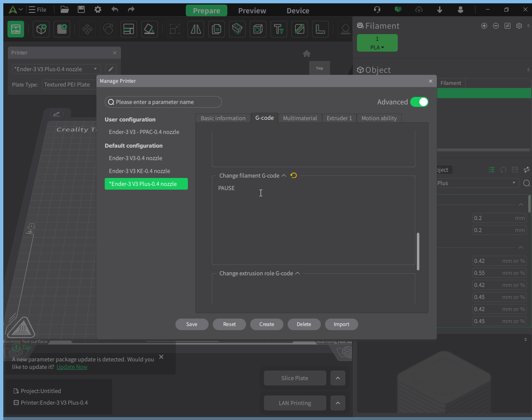Screen dimensions: 532x420
Task: Open the Extruder 1 tab
Action: 339,118
